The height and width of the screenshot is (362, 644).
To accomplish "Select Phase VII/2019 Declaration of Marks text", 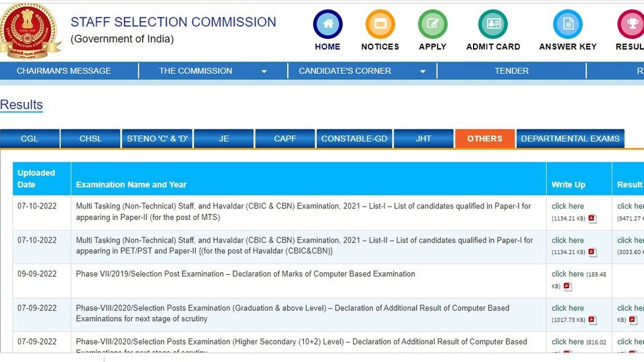I will (246, 274).
